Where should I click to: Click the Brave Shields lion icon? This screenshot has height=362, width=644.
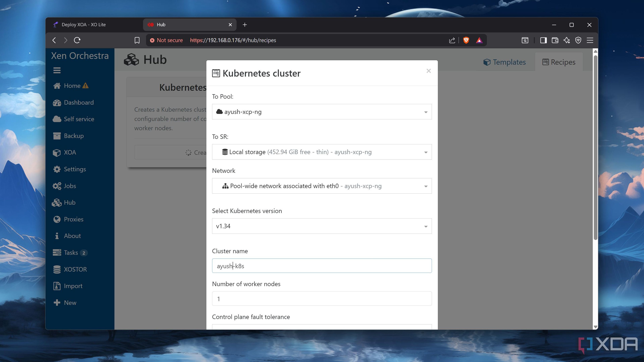[466, 40]
